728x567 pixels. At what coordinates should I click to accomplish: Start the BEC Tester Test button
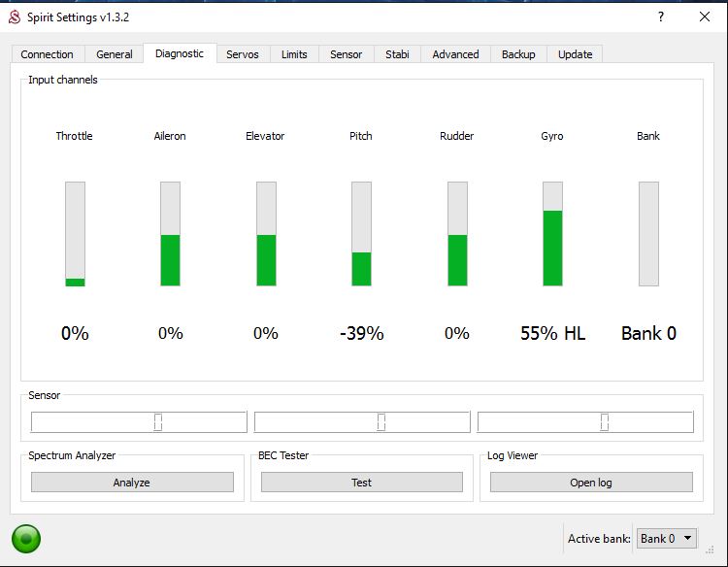point(361,483)
